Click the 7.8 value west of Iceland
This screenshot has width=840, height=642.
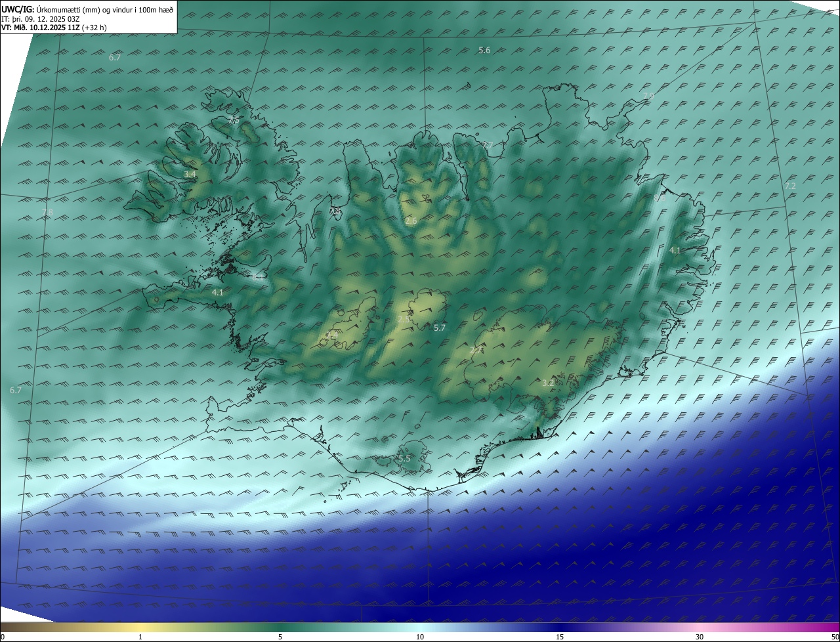[x=47, y=212]
